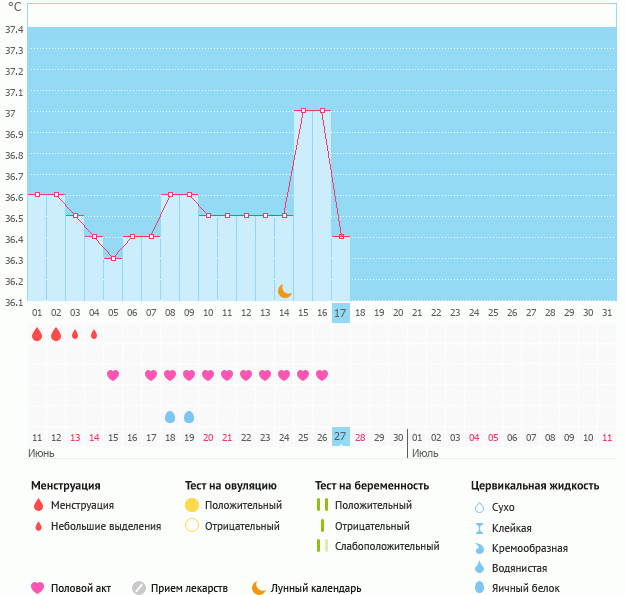Click the moon icon on day 14
Screen dimensions: 626x595
click(x=285, y=290)
